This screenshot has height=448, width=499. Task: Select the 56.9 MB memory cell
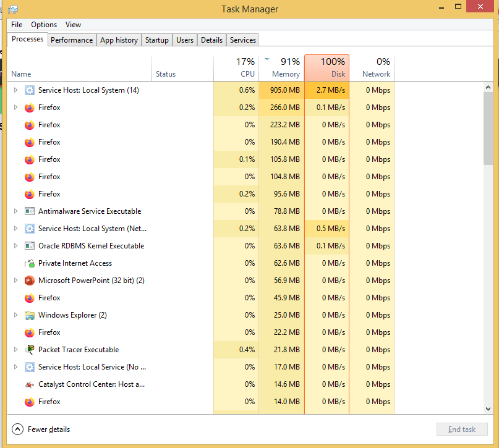[281, 281]
